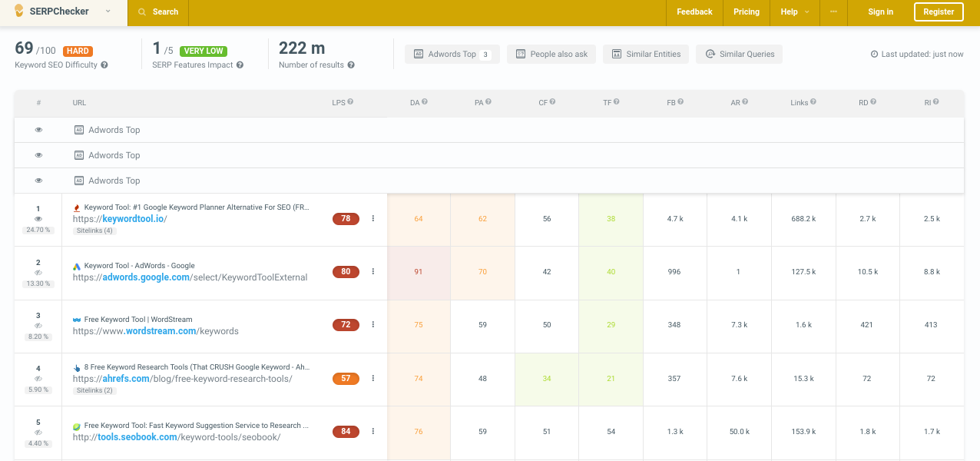The image size is (980, 461).
Task: Open three-dot options menu for ahrefs.com row
Action: click(373, 378)
